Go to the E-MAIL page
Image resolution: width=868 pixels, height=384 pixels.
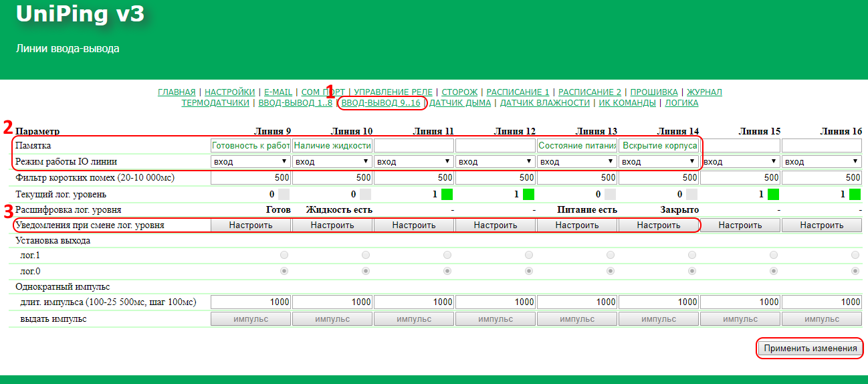tap(278, 92)
